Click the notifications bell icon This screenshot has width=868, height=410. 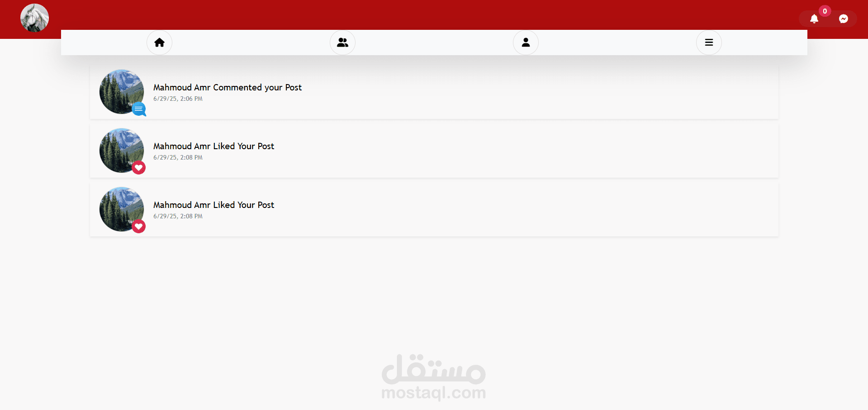pyautogui.click(x=814, y=19)
